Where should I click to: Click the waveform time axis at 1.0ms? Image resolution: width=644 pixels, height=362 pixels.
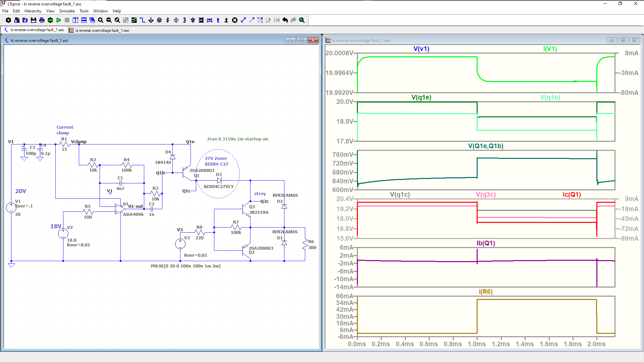(x=477, y=344)
